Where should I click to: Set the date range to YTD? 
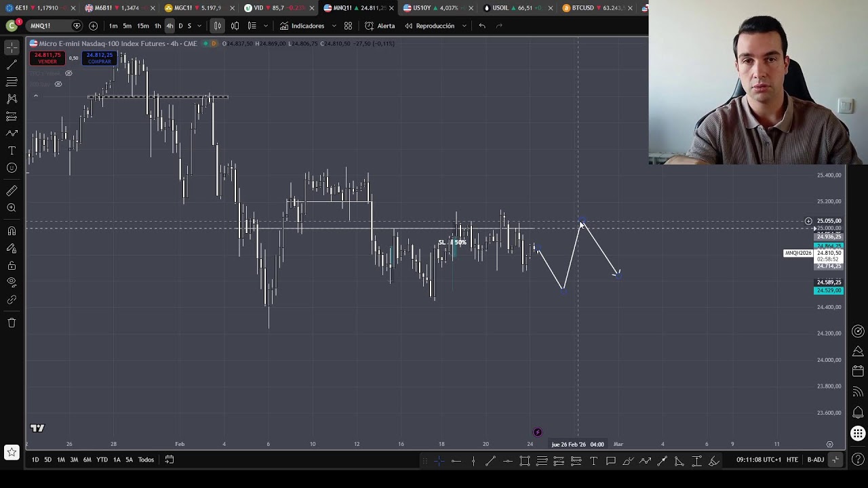[x=102, y=460]
